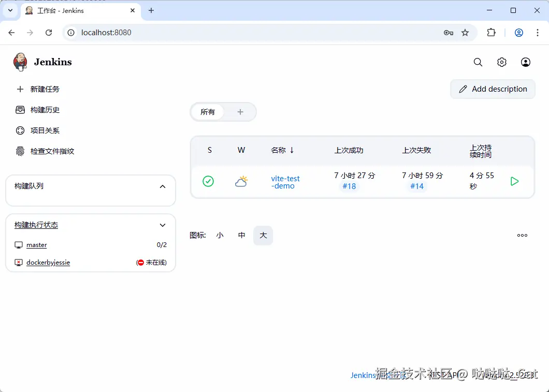Click the plus icon beside 新建任务

(20, 89)
